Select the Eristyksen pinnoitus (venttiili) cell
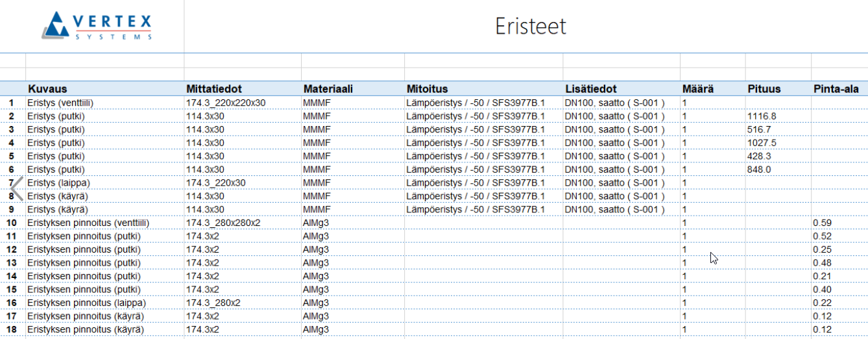 88,223
